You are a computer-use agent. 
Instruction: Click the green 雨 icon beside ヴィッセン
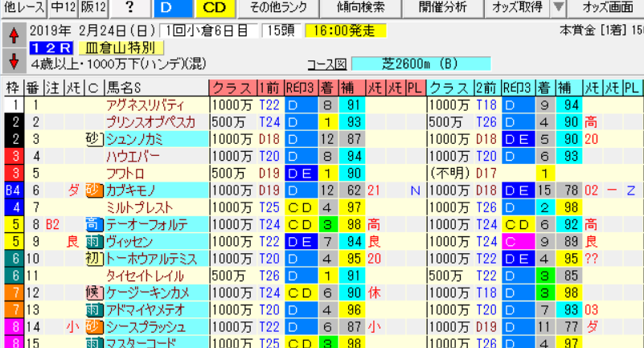(x=94, y=242)
